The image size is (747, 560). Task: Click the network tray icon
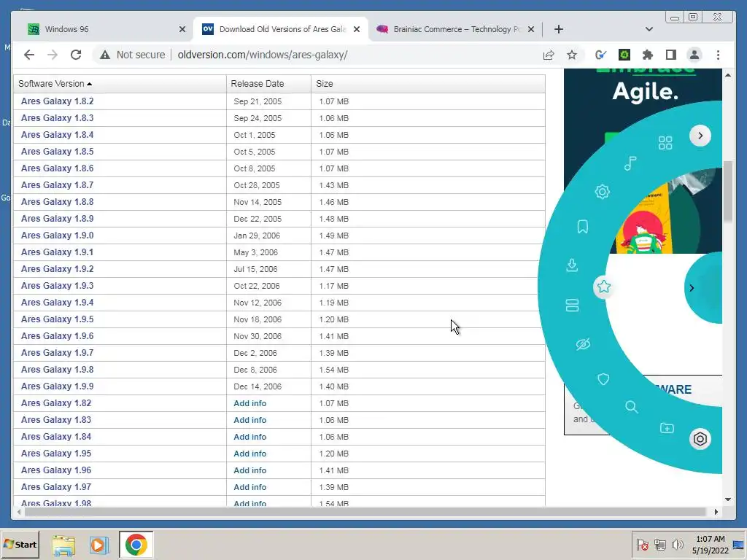659,544
